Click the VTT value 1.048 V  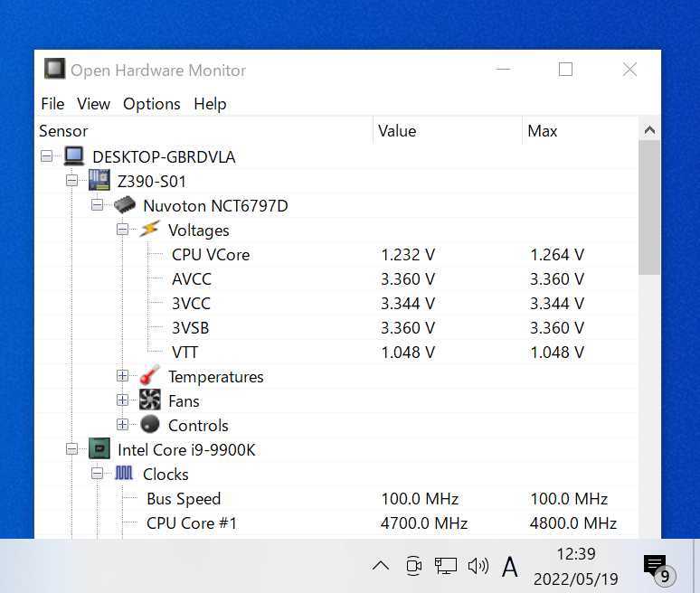(x=408, y=353)
